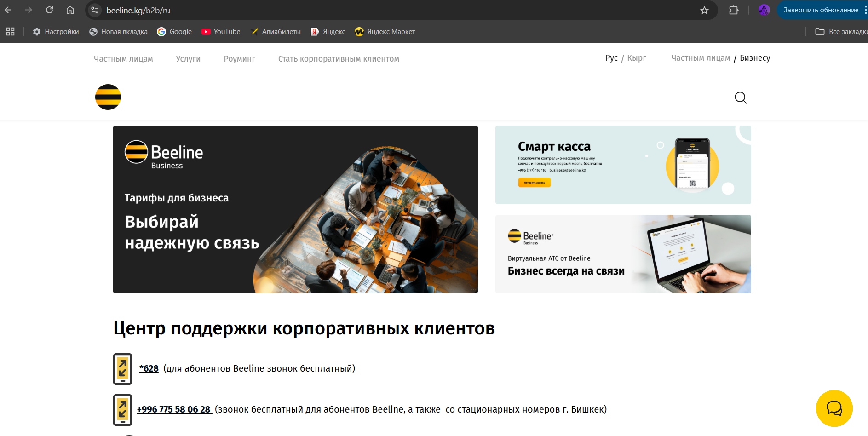Open the Настройки bookmark

[x=56, y=32]
